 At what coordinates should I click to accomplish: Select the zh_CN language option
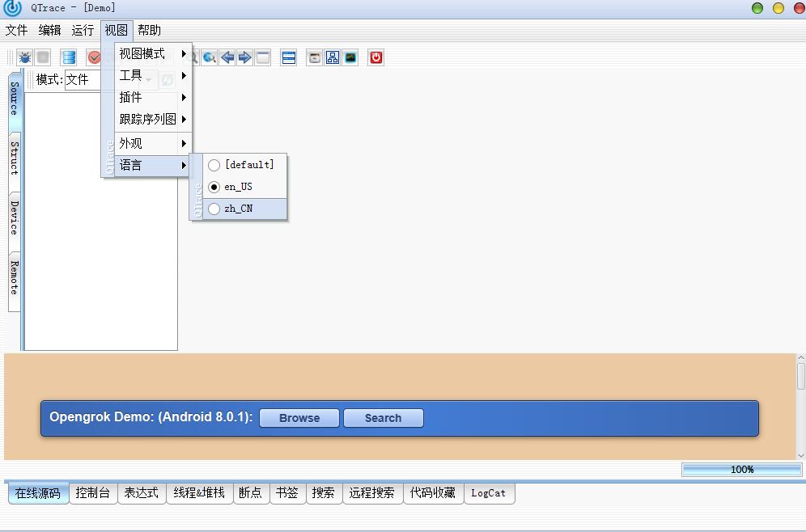point(239,209)
